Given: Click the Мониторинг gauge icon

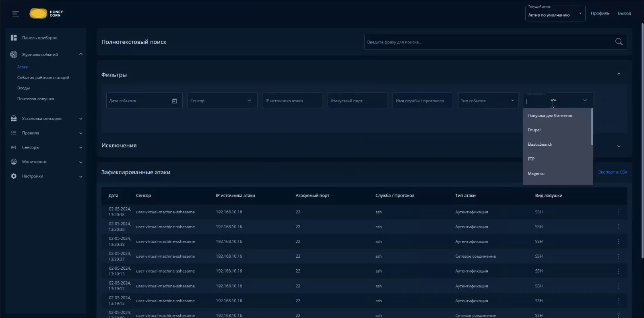Looking at the screenshot, I should (x=14, y=162).
